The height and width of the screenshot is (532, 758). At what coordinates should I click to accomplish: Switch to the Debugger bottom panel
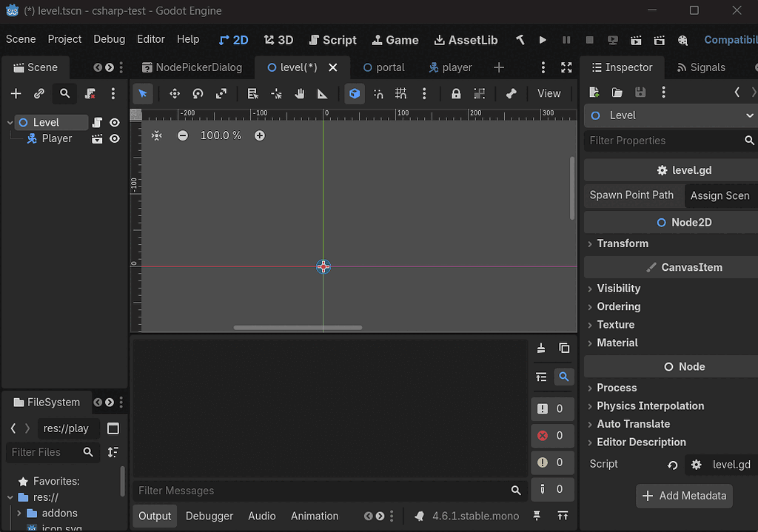coord(209,516)
